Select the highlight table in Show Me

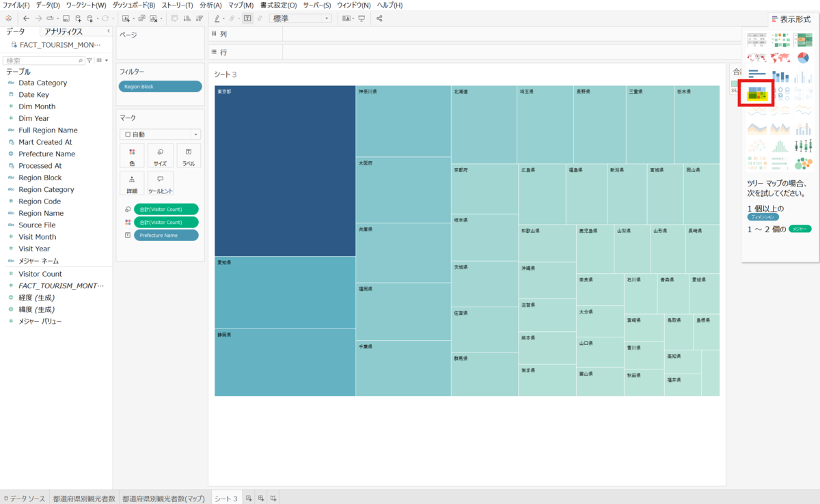coord(804,40)
